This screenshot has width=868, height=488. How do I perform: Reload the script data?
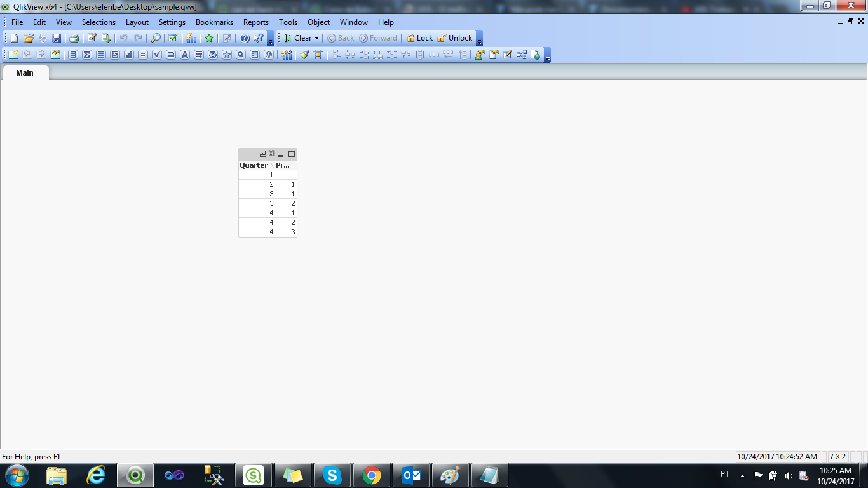106,38
